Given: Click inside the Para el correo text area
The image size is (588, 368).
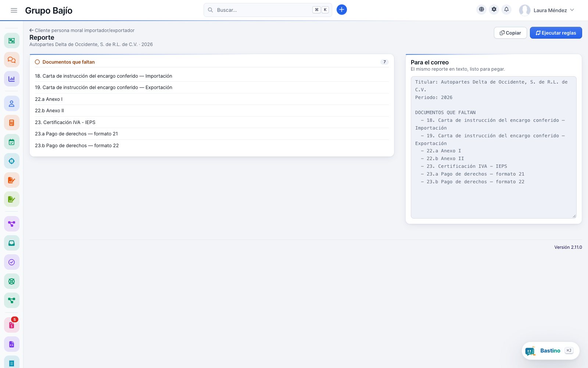Looking at the screenshot, I should pos(494,147).
